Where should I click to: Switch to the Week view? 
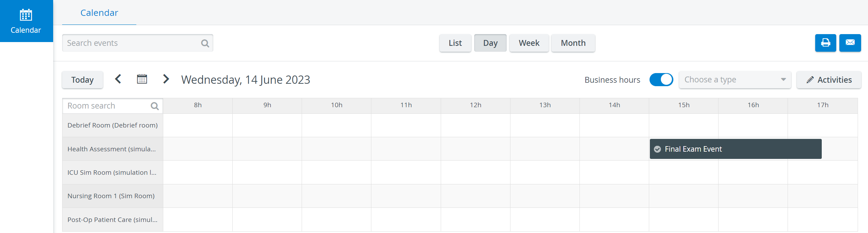coord(529,43)
